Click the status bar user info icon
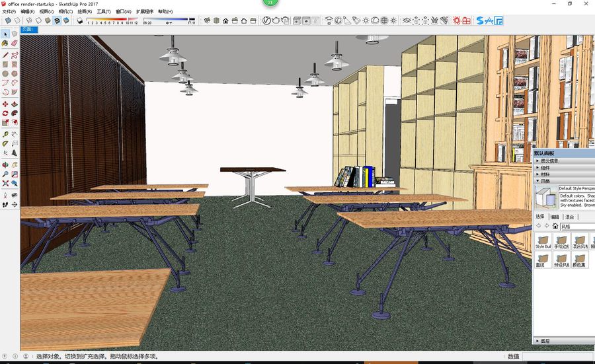Image resolution: width=595 pixels, height=364 pixels. click(x=26, y=357)
